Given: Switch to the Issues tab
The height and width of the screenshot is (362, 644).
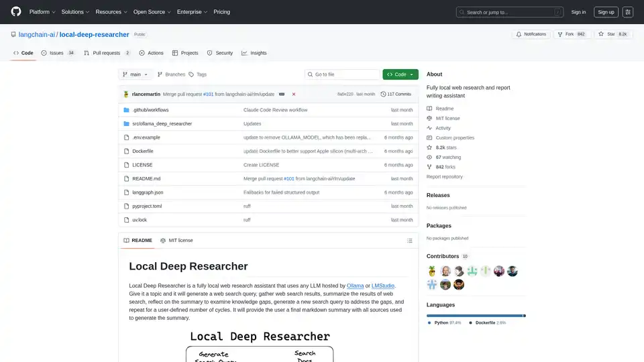Looking at the screenshot, I should pos(58,53).
